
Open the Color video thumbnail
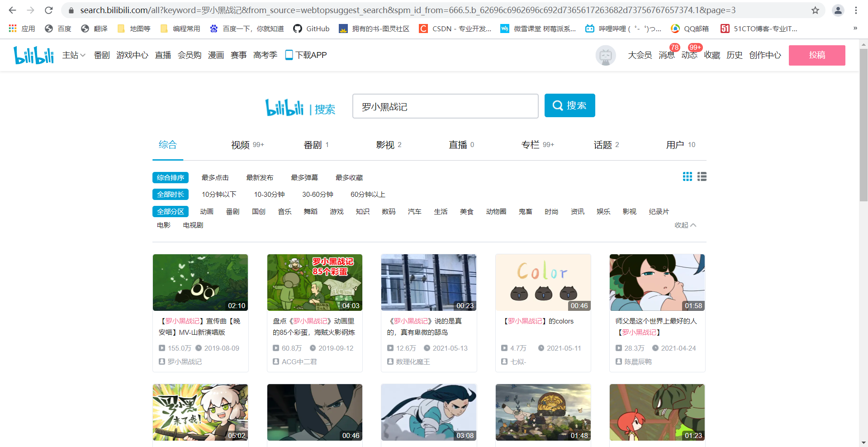[x=543, y=282]
